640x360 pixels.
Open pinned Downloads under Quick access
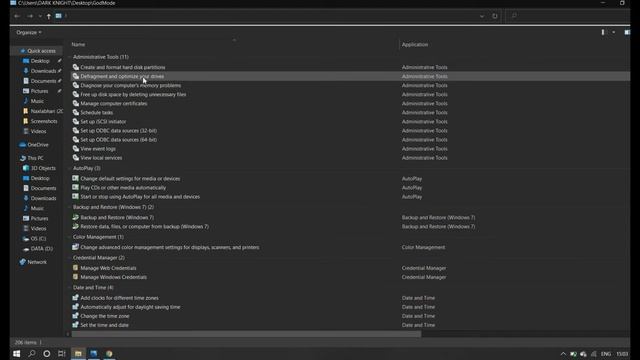[x=43, y=71]
